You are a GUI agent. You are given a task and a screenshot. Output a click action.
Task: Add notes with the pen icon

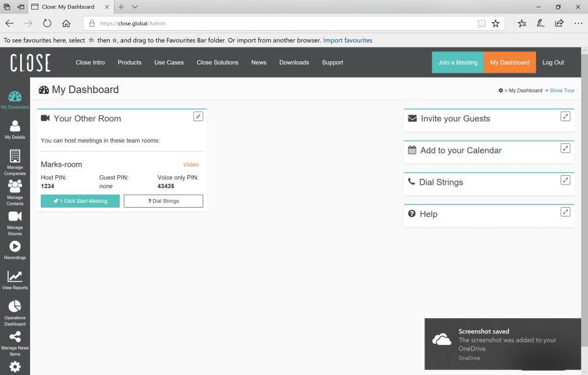(540, 23)
